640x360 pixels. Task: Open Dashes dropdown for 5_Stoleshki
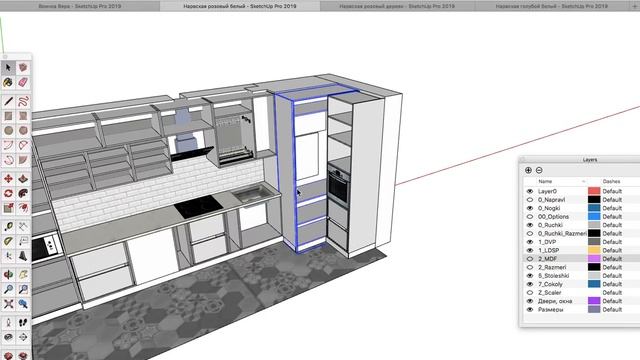612,276
